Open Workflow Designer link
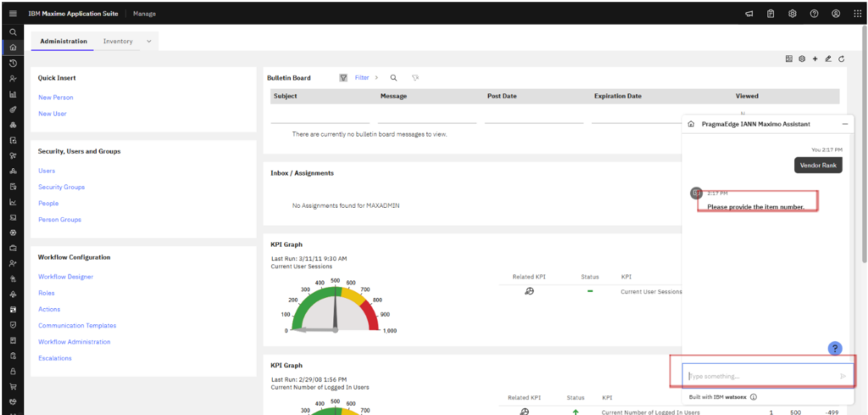Image resolution: width=868 pixels, height=415 pixels. (66, 277)
